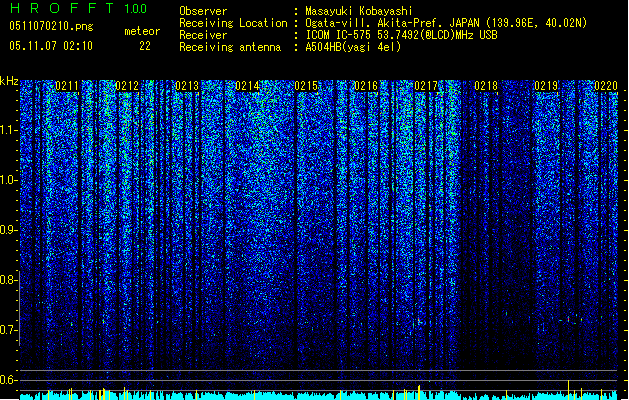629x400 pixels.
Task: Click the red meteor echo near 0219
Action: tap(568, 319)
